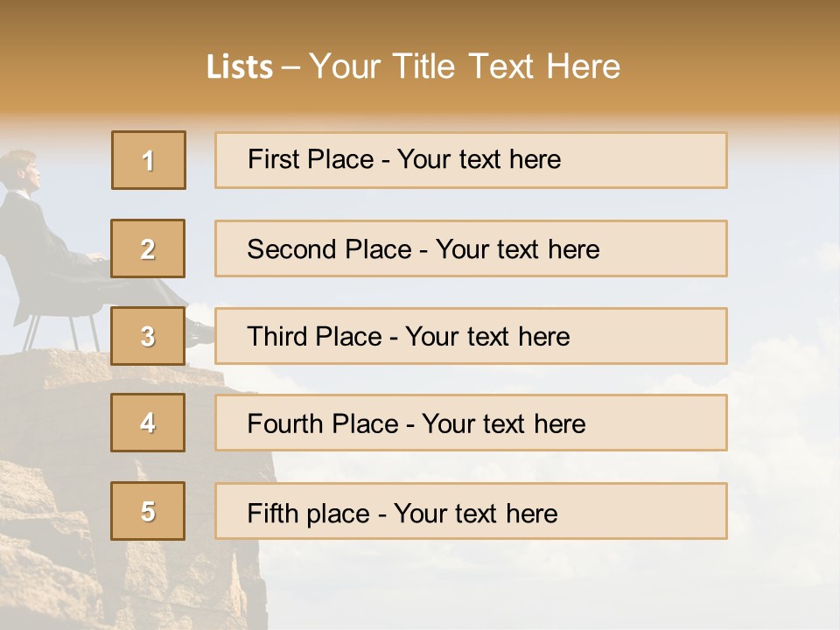Image resolution: width=840 pixels, height=630 pixels.
Task: Click the number 5 box
Action: coord(148,511)
